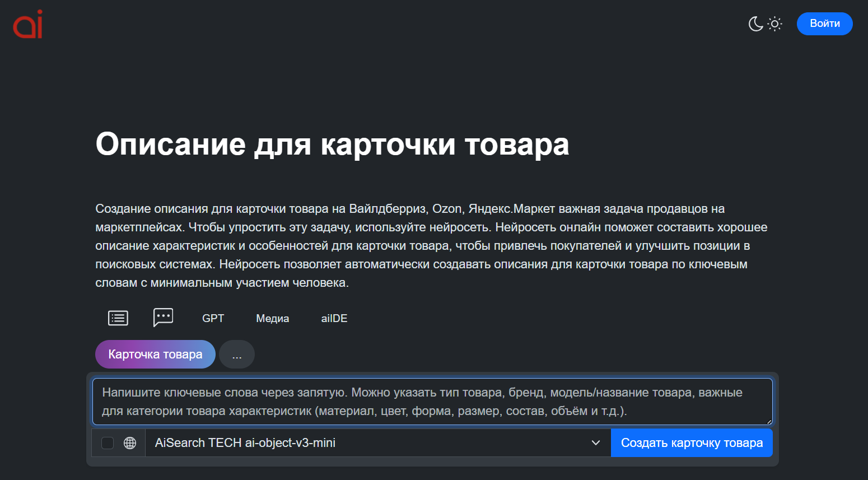This screenshot has height=480, width=868.
Task: Click the description paragraph about Вайлдберриз
Action: 431,245
